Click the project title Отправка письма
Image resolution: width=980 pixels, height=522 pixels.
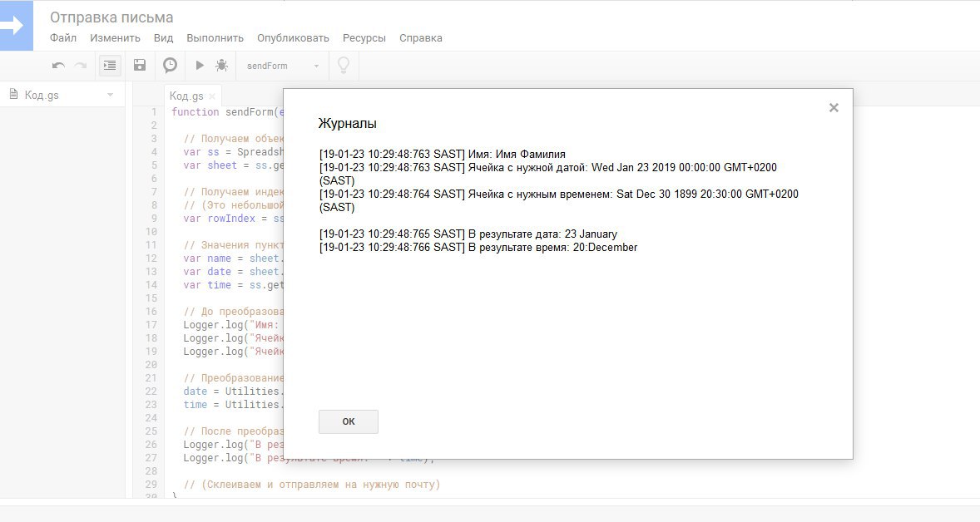pyautogui.click(x=111, y=17)
